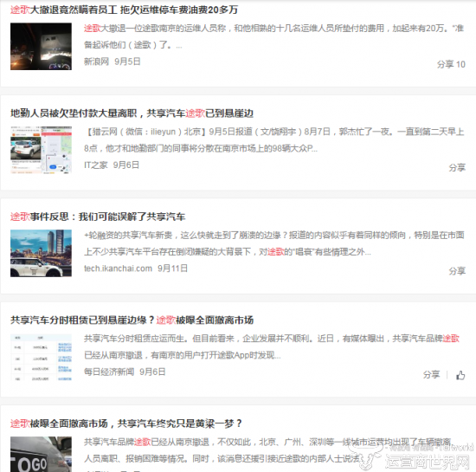Image resolution: width=476 pixels, height=472 pixels.
Task: Click 分享 on the IT之家 article
Action: click(457, 167)
